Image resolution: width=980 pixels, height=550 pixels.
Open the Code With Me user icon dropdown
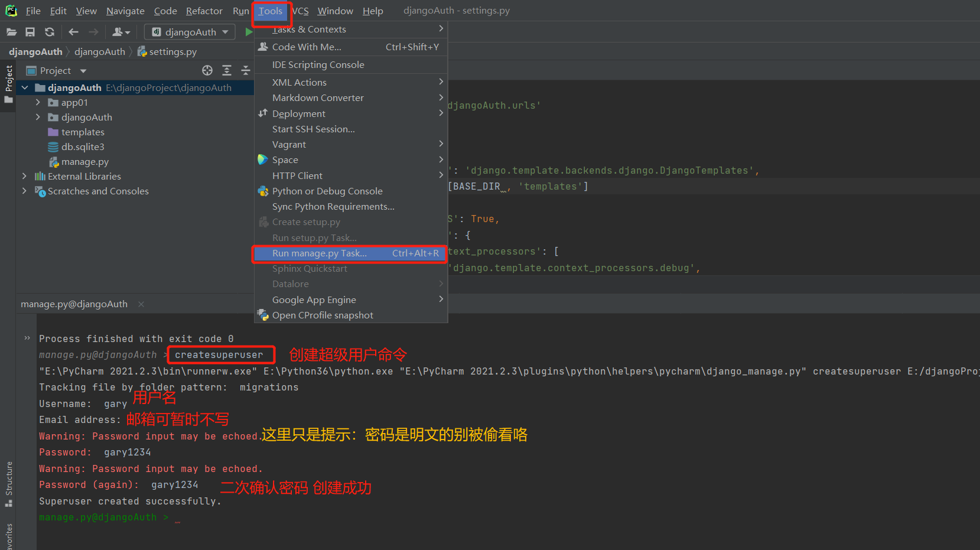click(x=121, y=32)
